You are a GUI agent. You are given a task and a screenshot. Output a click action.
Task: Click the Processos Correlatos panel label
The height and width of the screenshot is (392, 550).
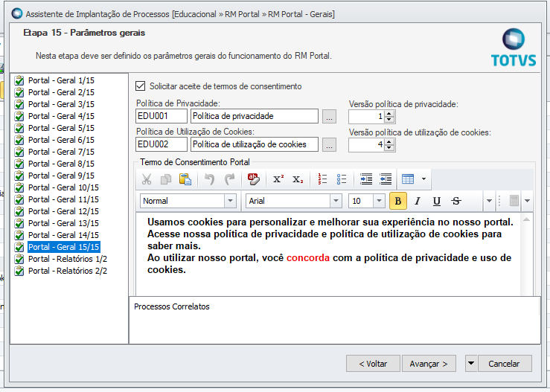(171, 306)
